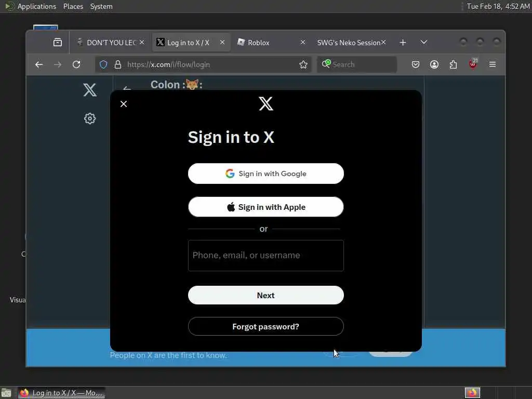Open the Firefox account icon

pyautogui.click(x=434, y=64)
